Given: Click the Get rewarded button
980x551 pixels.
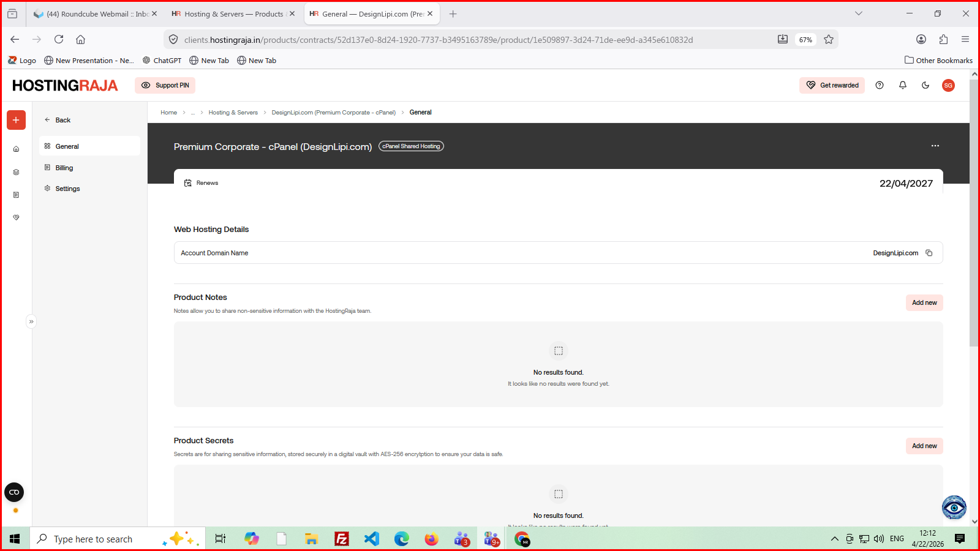Looking at the screenshot, I should (x=832, y=85).
